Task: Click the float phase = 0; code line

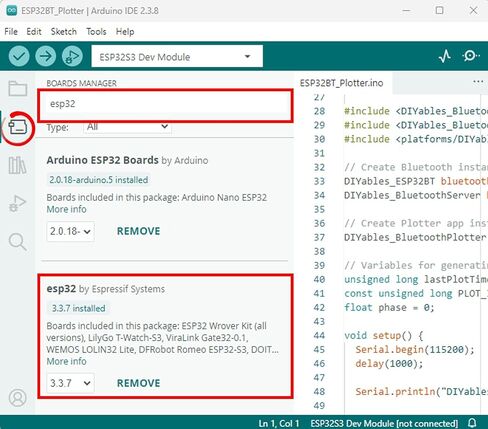Action: (389, 307)
